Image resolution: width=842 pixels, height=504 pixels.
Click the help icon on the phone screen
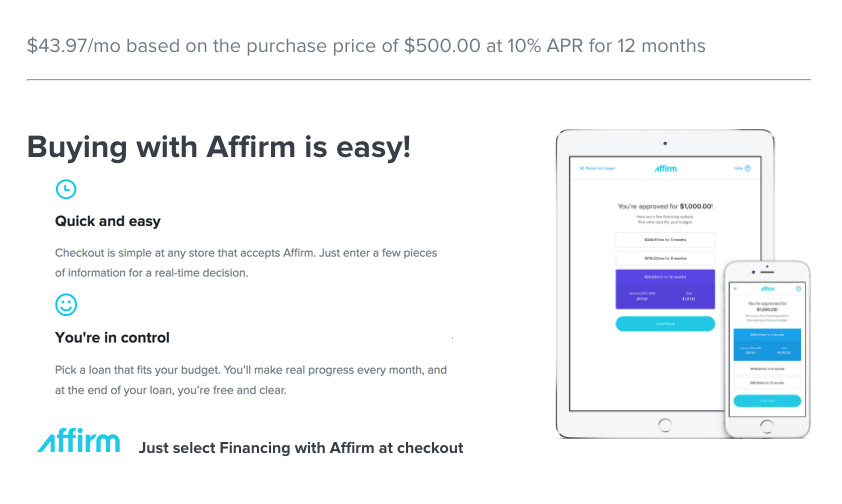pyautogui.click(x=799, y=288)
